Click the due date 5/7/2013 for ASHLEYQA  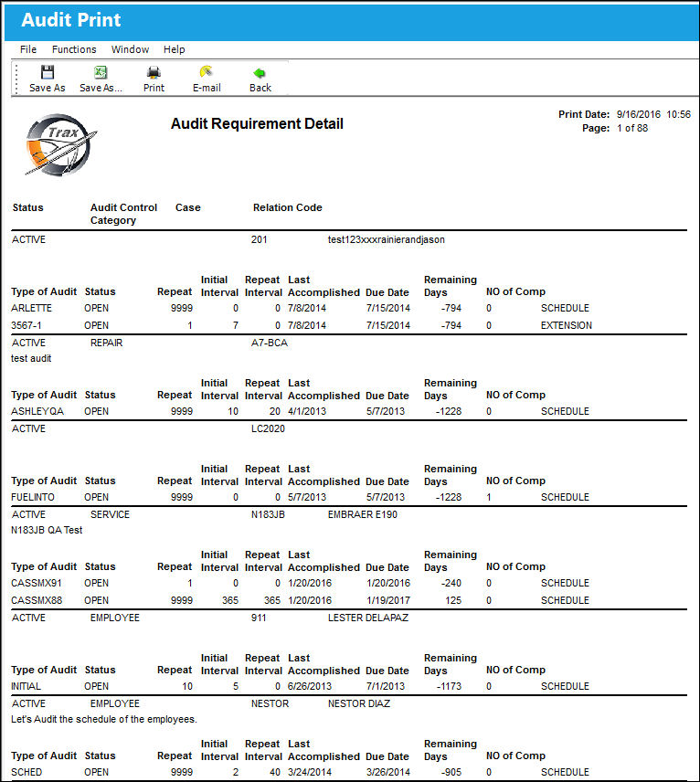[x=386, y=411]
